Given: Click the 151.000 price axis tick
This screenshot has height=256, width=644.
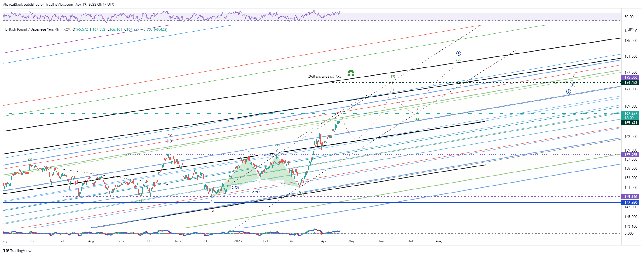Looking at the screenshot, I should point(631,188).
